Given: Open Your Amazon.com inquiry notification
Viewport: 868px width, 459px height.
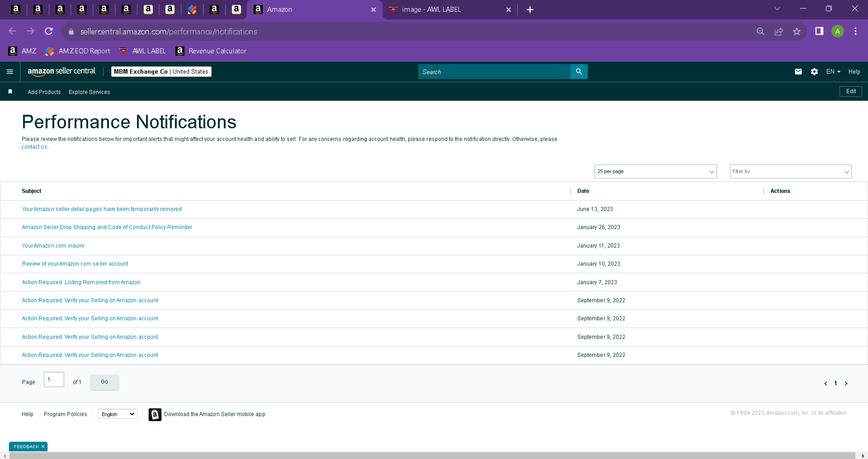Looking at the screenshot, I should pyautogui.click(x=53, y=246).
